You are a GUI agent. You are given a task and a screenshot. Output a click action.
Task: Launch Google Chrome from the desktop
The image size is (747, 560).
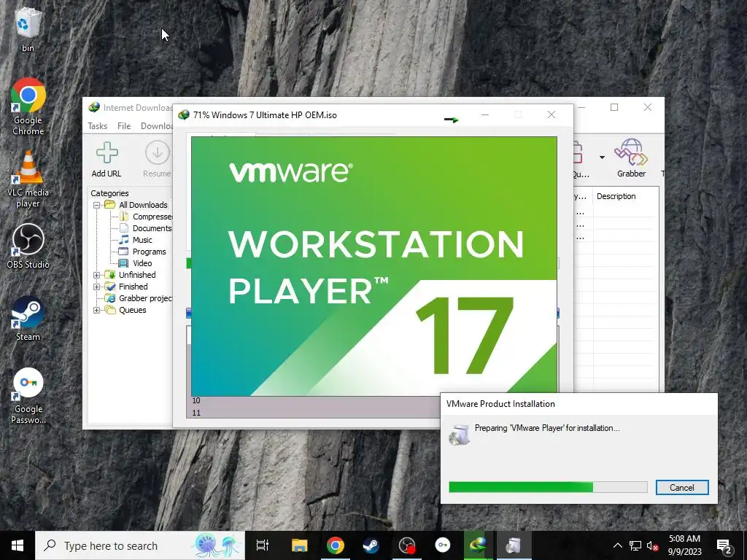pos(28,106)
